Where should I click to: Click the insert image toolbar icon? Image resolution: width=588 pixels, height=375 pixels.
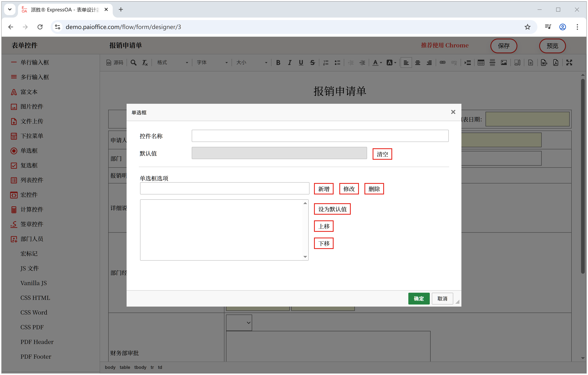click(504, 63)
